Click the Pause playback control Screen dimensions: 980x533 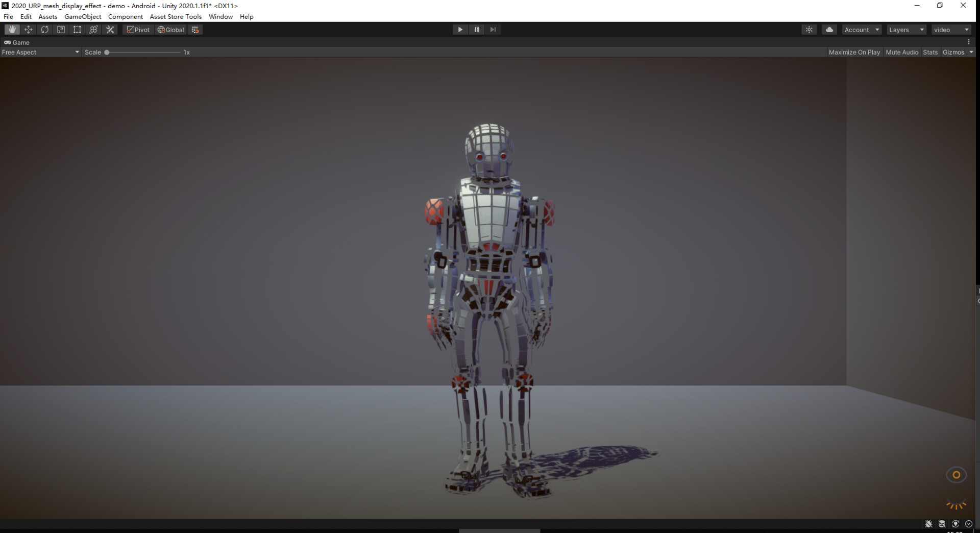[x=476, y=29]
